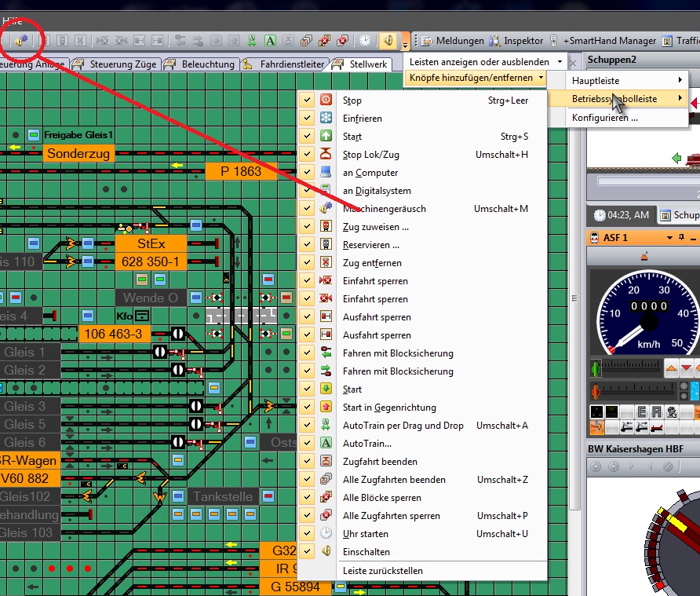Uncheck the Stop Lok/Zug checkbox

pos(308,155)
